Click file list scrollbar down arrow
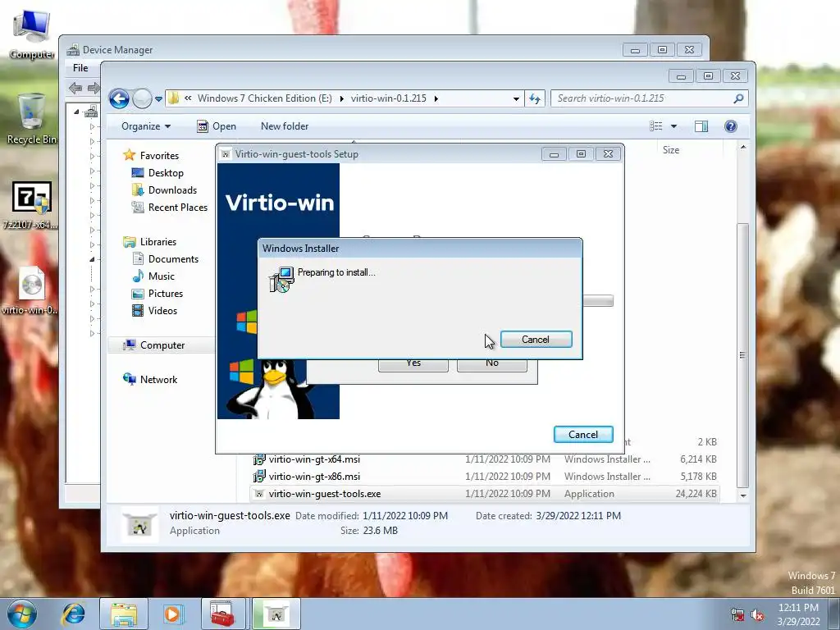This screenshot has width=840, height=630. click(x=743, y=495)
